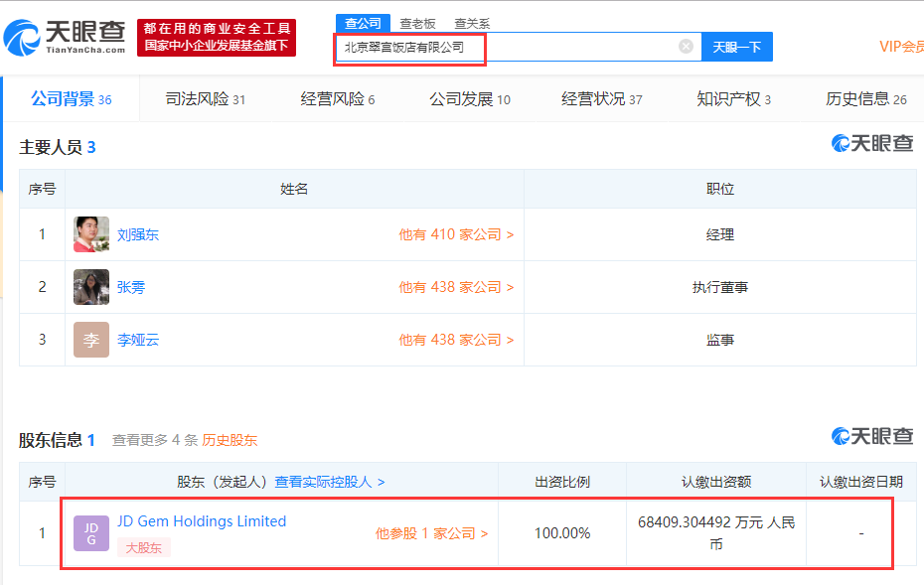Click the red business safety tool banner
The width and height of the screenshot is (924, 585).
[217, 37]
